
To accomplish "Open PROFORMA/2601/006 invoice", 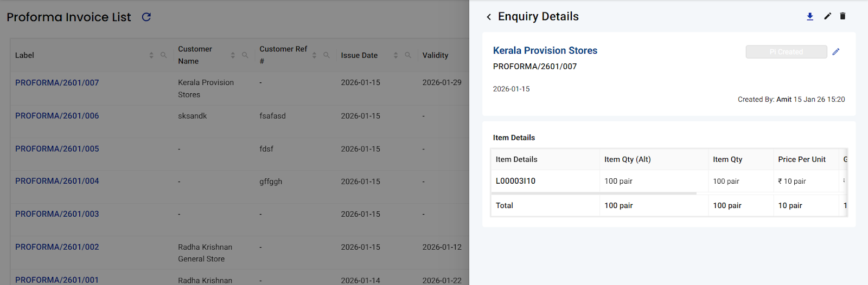I will (57, 116).
